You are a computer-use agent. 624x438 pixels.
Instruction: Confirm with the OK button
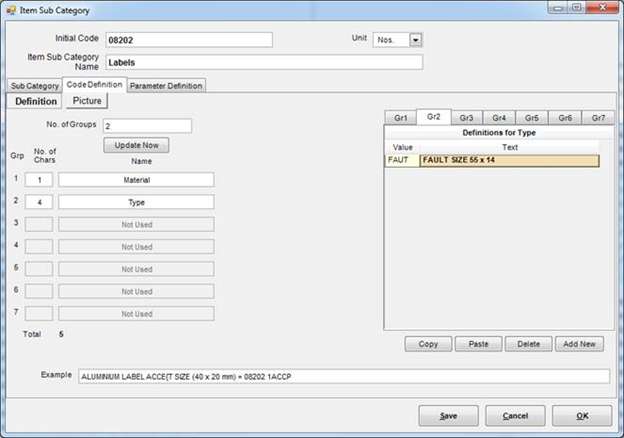581,416
